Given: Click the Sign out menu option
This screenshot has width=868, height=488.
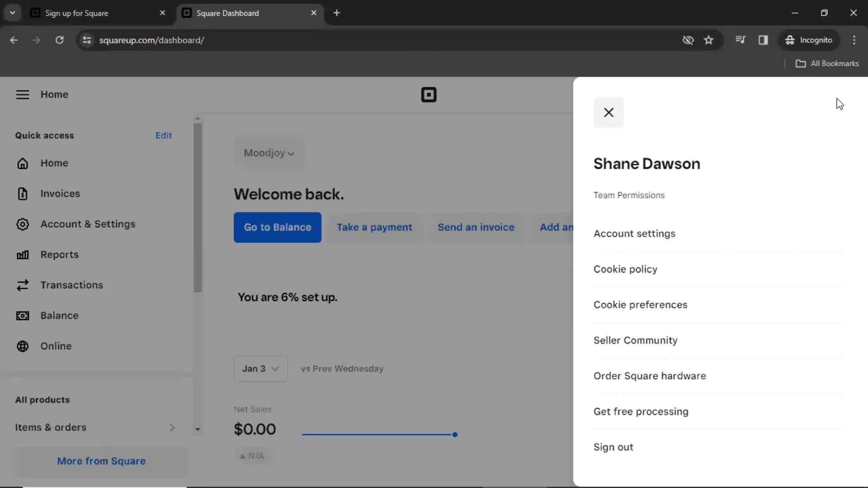Looking at the screenshot, I should point(613,447).
